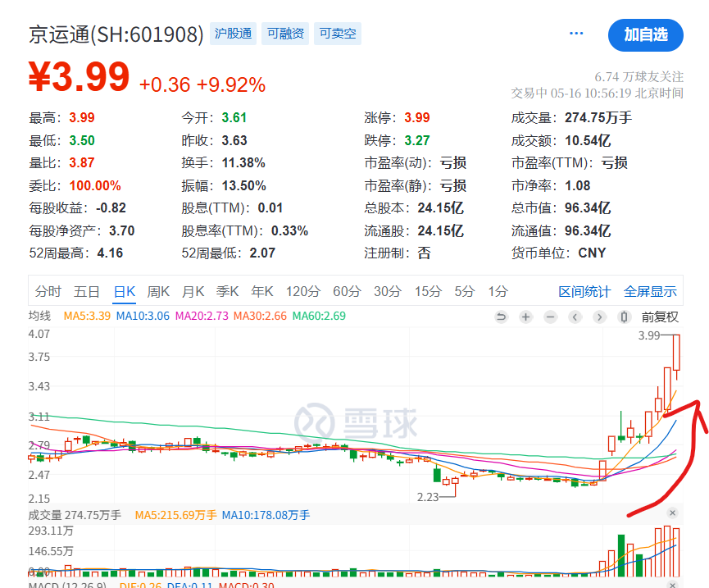Open the 前复权 adjustment dropdown

click(660, 317)
